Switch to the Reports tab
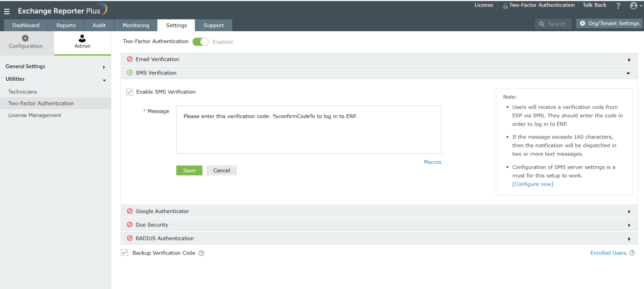The width and height of the screenshot is (644, 289). 66,25
